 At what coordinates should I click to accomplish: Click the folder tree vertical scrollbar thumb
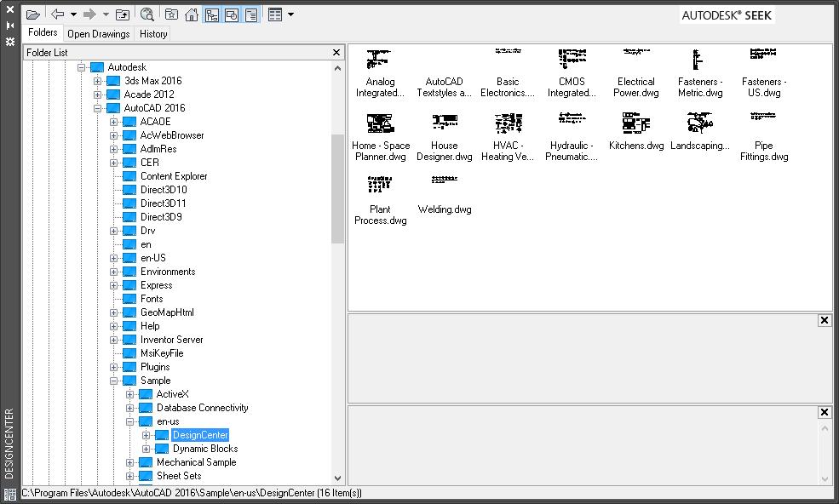[x=337, y=188]
